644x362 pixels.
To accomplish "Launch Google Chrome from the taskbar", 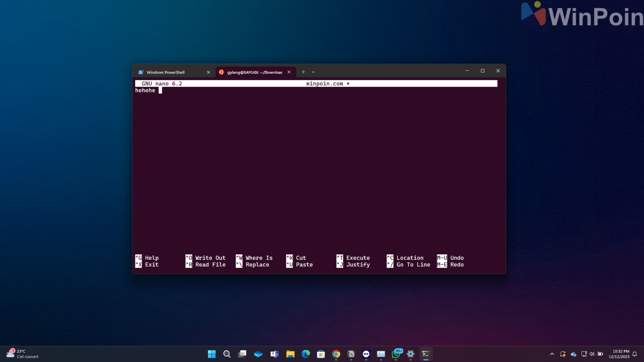I will pos(336,354).
